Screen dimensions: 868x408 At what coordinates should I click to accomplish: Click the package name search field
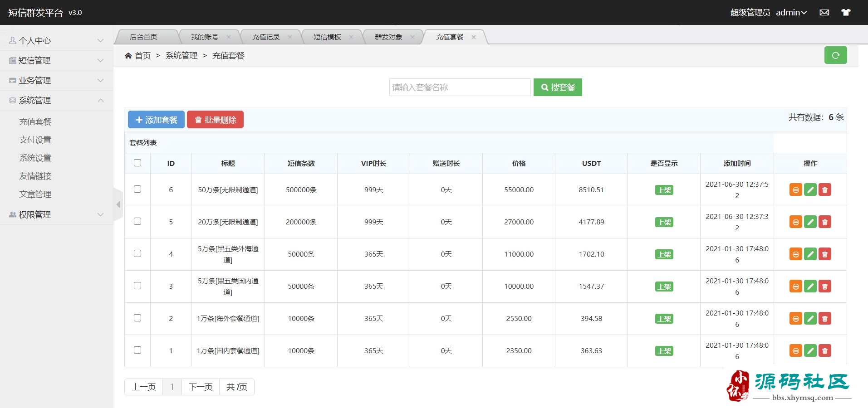pos(460,87)
